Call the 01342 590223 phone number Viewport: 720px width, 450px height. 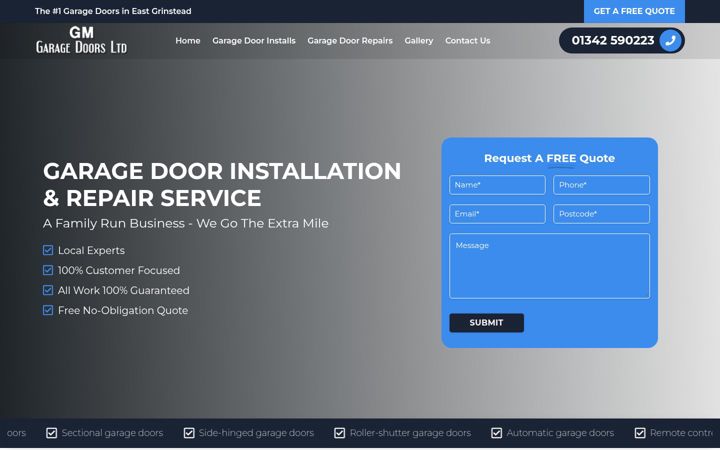(622, 40)
